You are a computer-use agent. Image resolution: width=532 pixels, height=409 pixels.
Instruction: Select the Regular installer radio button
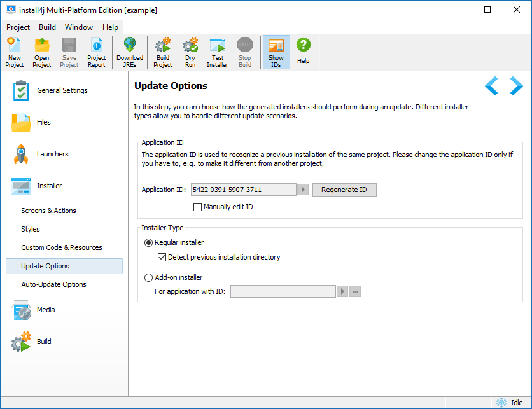148,243
